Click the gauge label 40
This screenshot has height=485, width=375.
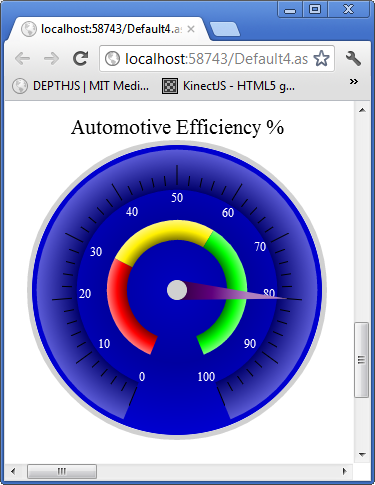pyautogui.click(x=132, y=212)
